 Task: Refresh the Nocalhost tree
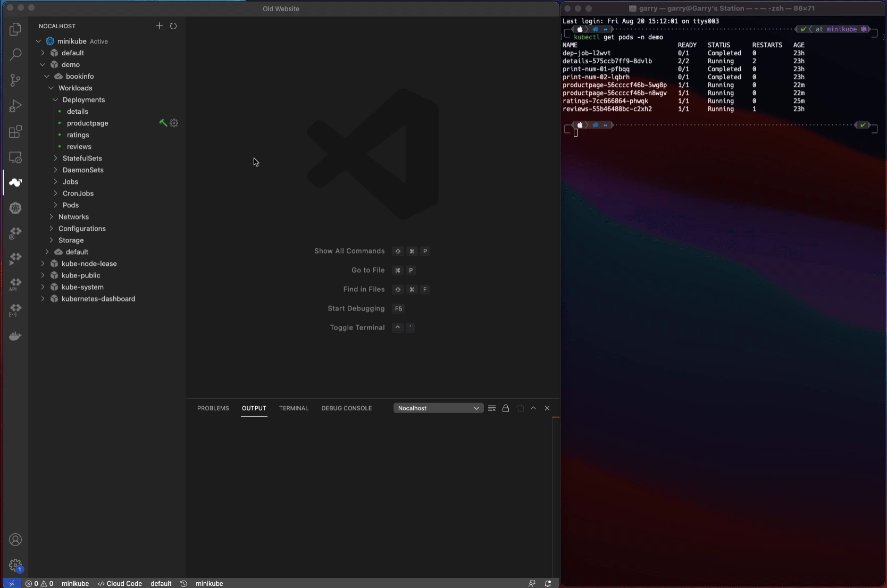coord(173,26)
